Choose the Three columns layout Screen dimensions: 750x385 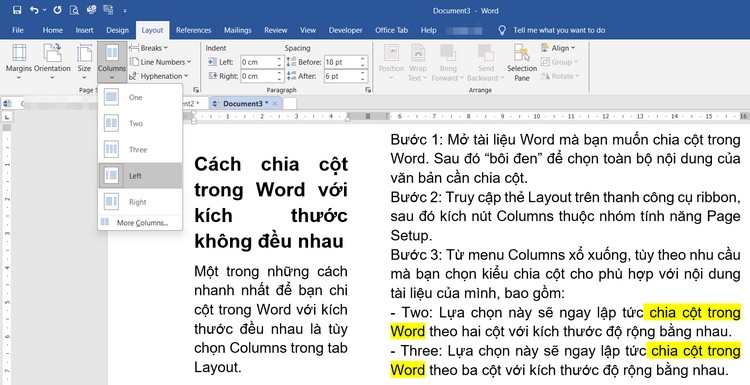(140, 150)
